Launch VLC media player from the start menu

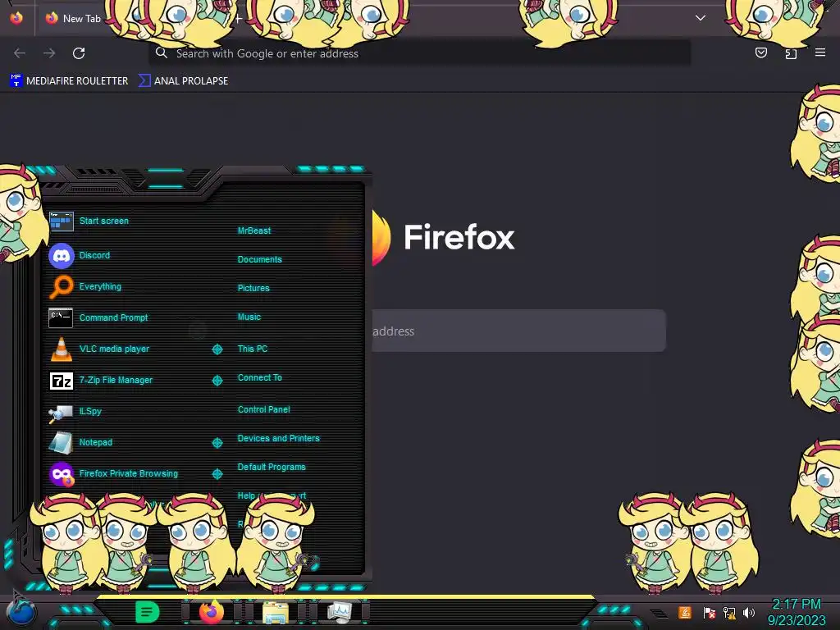[99, 349]
